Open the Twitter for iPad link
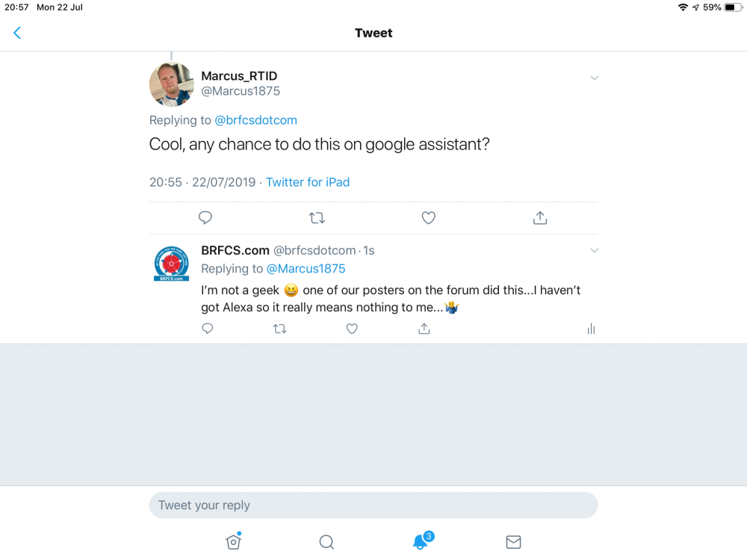This screenshot has height=560, width=747. tap(308, 182)
